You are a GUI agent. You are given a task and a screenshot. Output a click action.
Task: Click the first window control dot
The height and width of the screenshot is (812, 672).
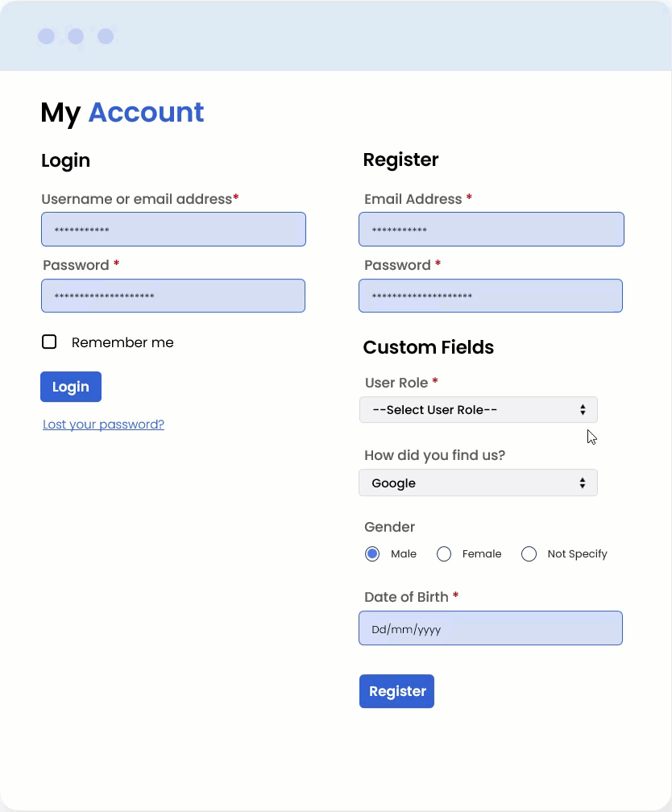point(46,36)
